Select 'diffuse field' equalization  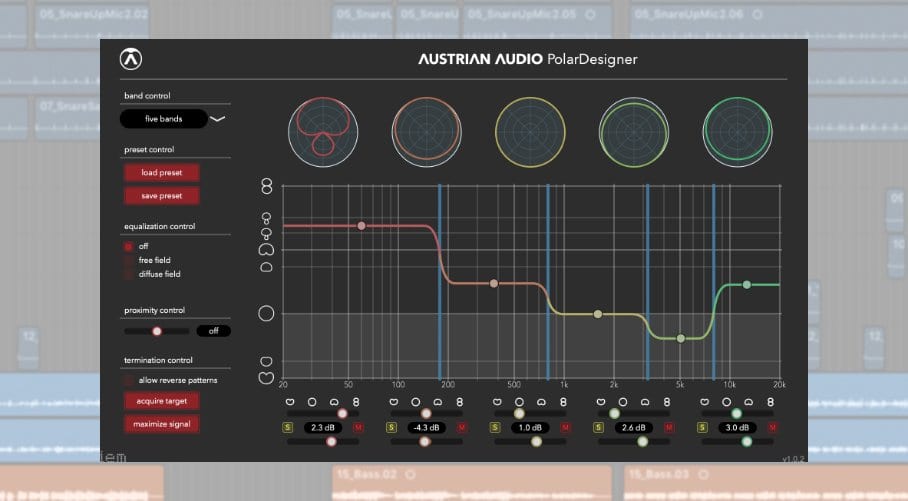[129, 275]
